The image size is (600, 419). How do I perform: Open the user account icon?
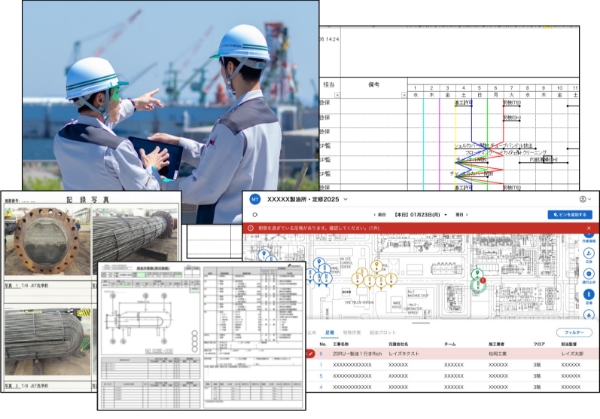[x=582, y=199]
